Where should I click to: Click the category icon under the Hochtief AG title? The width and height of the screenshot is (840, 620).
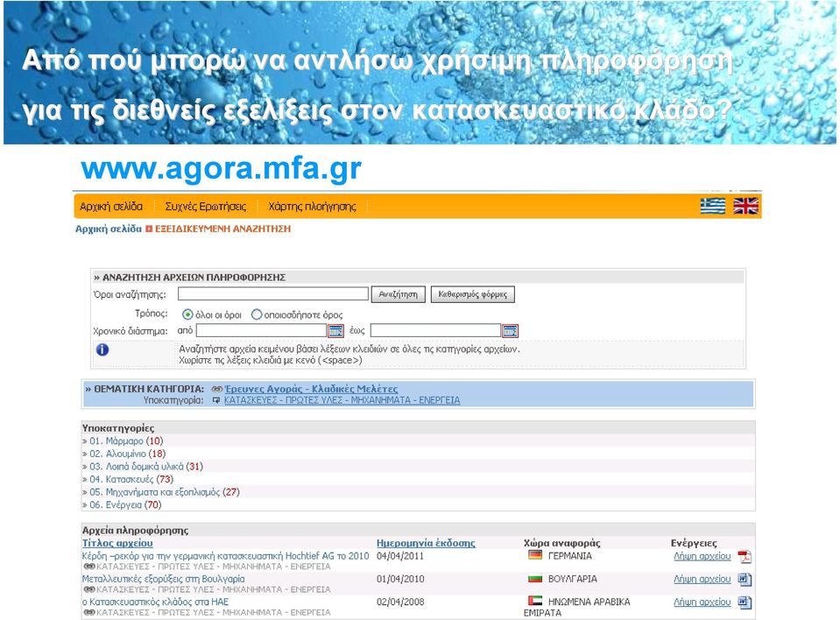coord(89,567)
